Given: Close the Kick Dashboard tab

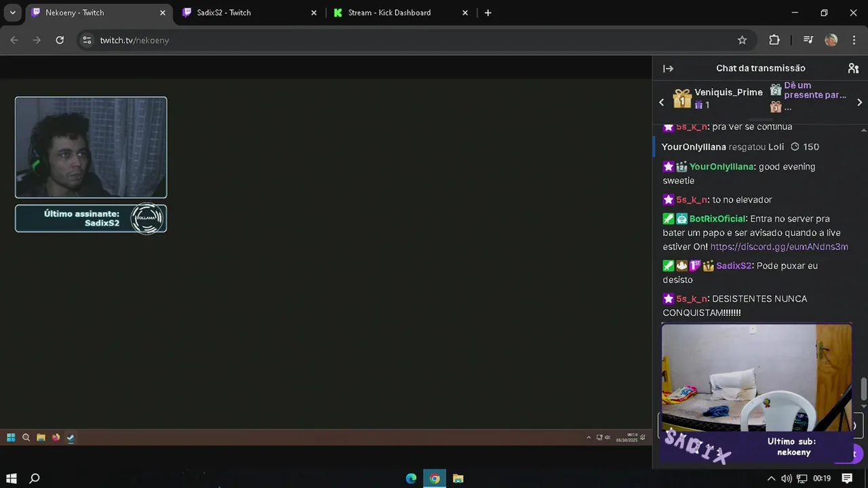Looking at the screenshot, I should (465, 13).
